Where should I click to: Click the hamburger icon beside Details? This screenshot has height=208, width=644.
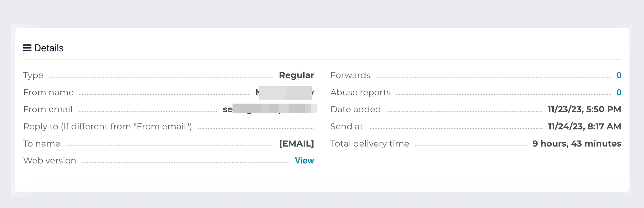[x=27, y=48]
